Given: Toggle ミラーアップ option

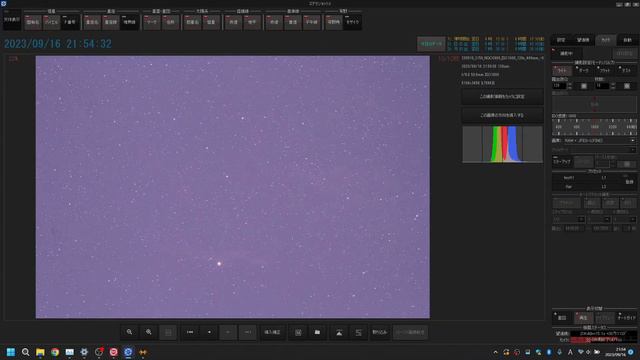Looking at the screenshot, I should (x=562, y=162).
